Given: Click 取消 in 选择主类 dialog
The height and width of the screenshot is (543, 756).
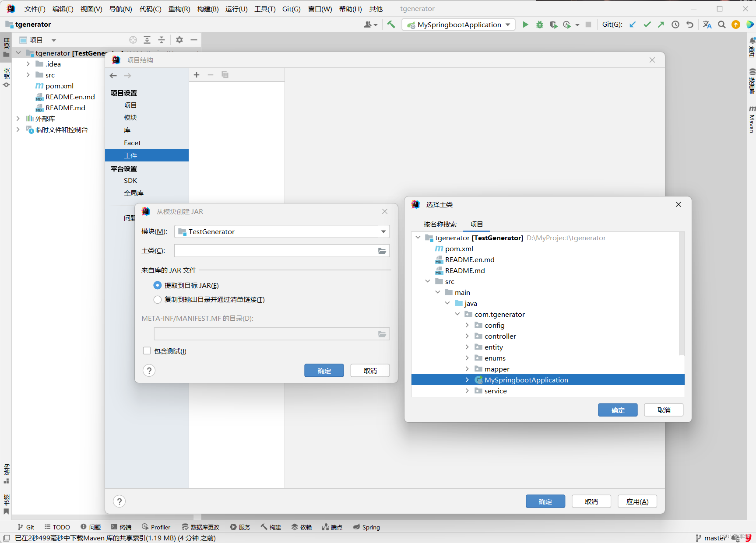Looking at the screenshot, I should tap(664, 410).
